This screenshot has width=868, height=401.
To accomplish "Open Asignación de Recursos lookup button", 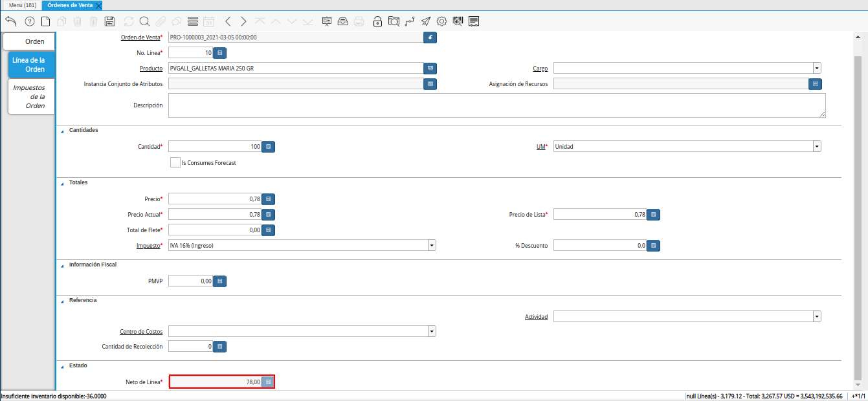I will [816, 84].
